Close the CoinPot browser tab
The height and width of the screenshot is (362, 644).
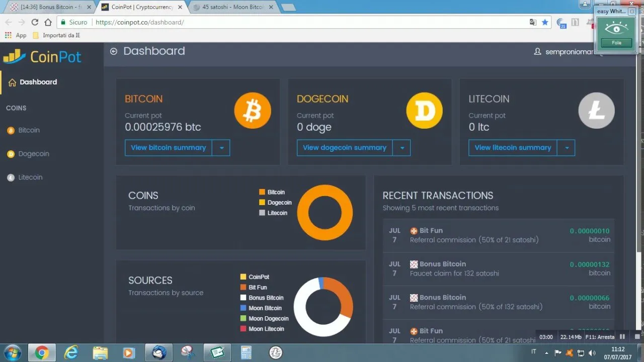[180, 7]
